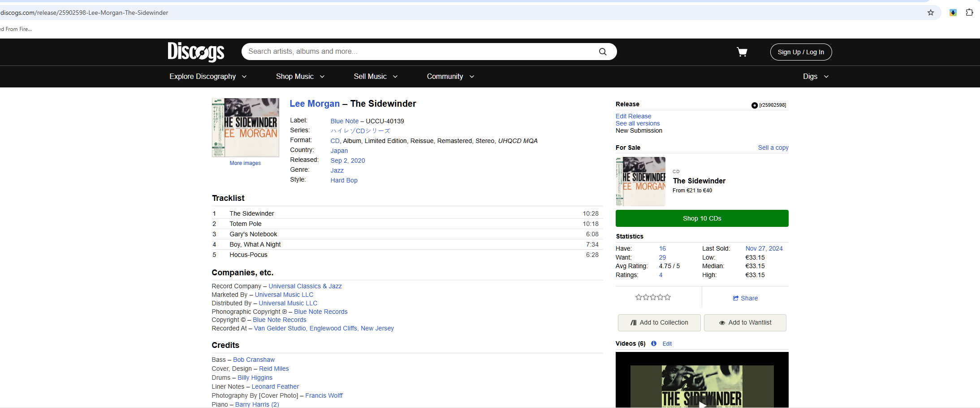Open the album cover thumbnail
The width and height of the screenshot is (980, 408).
coord(246,127)
